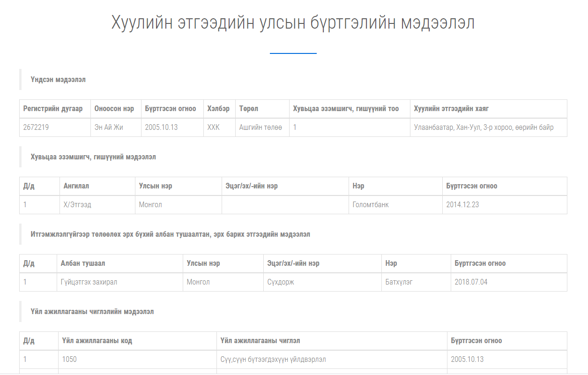Screen dimensions: 588x375
Task: Click the Регистрийн дугаар column header
Action: coord(53,109)
